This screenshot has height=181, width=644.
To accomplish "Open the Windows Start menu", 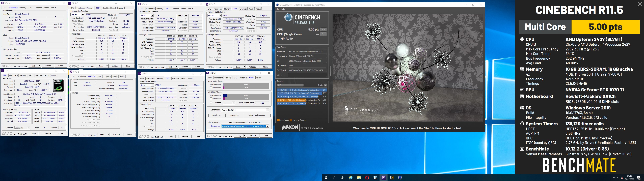I will 326,177.
